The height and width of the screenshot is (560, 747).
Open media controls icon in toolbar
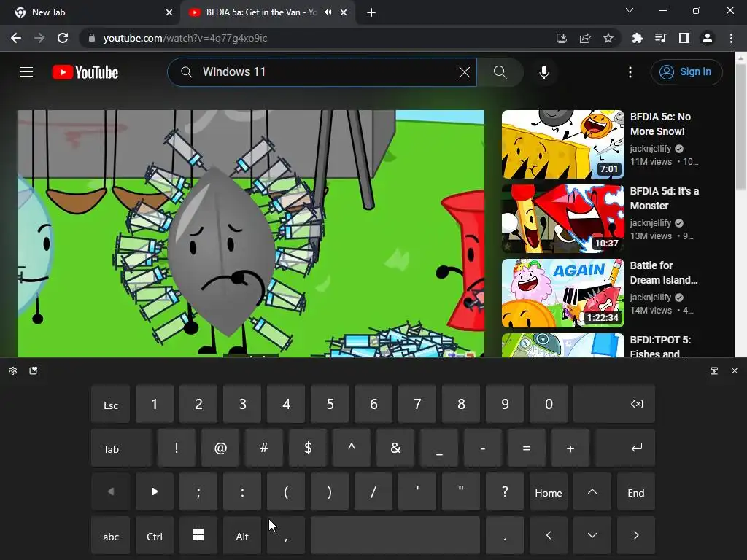[660, 38]
